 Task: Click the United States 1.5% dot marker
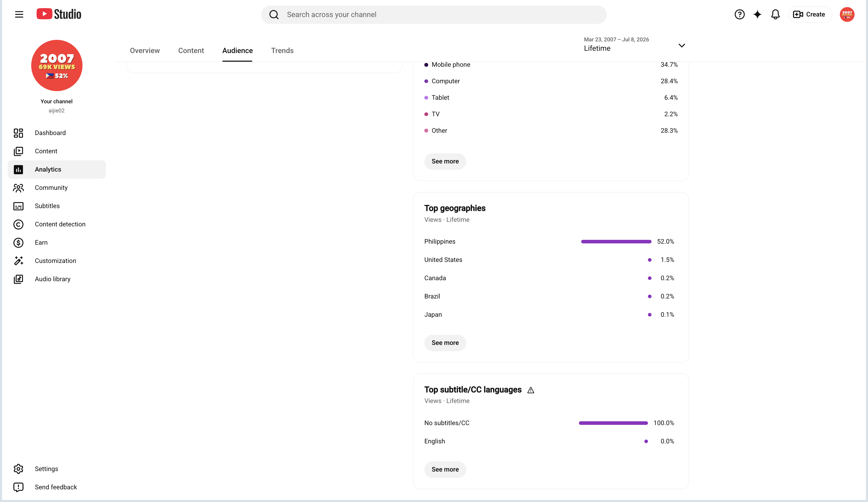click(650, 260)
